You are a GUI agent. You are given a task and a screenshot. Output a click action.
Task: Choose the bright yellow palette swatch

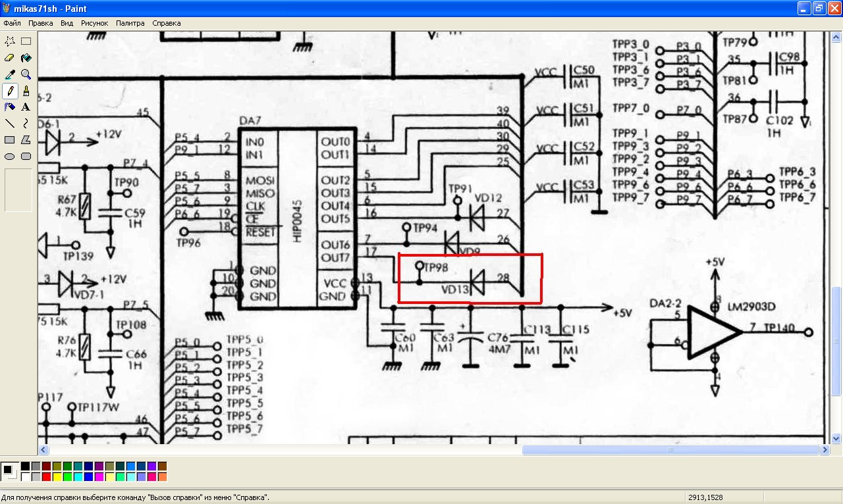pyautogui.click(x=57, y=476)
